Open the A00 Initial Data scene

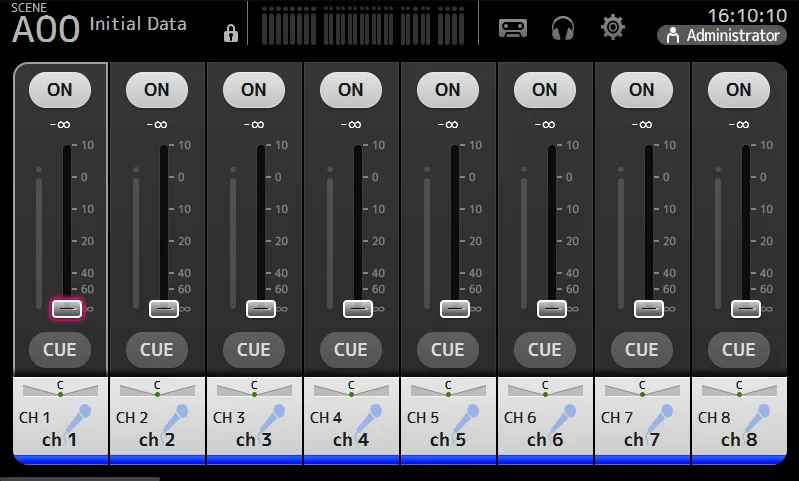point(99,24)
